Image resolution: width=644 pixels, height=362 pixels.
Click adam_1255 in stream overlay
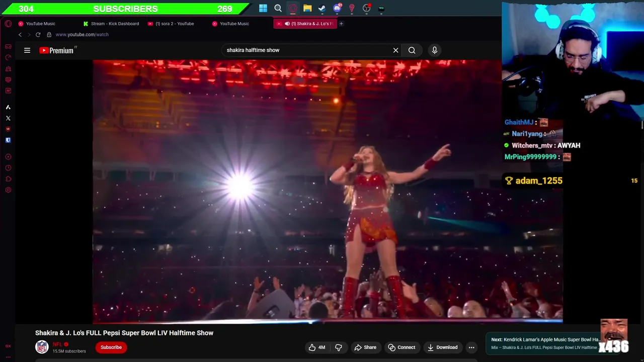point(539,180)
